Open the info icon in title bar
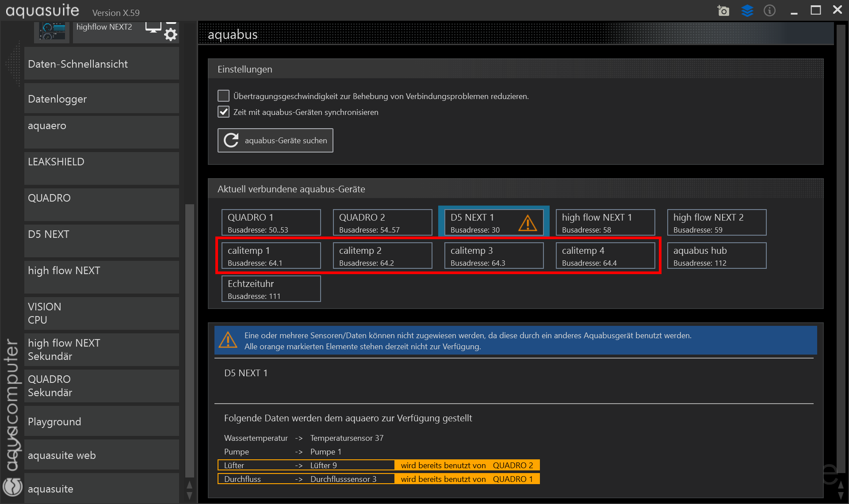 [769, 11]
